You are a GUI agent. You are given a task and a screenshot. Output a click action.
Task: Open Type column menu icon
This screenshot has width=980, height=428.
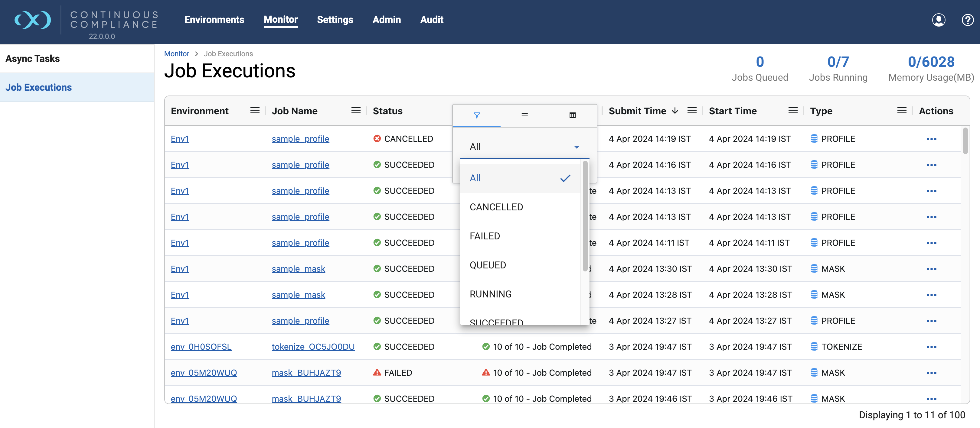pyautogui.click(x=902, y=111)
